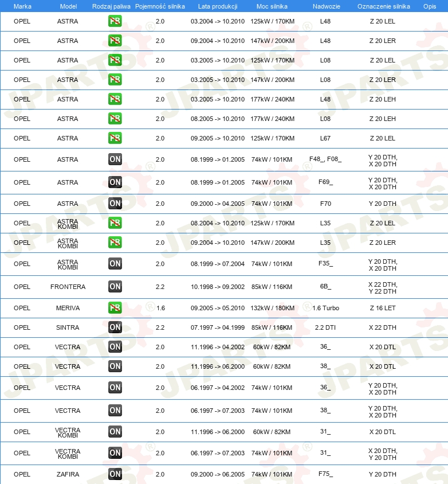Click body code 2.2 DTI
This screenshot has height=484, width=448.
325,327
